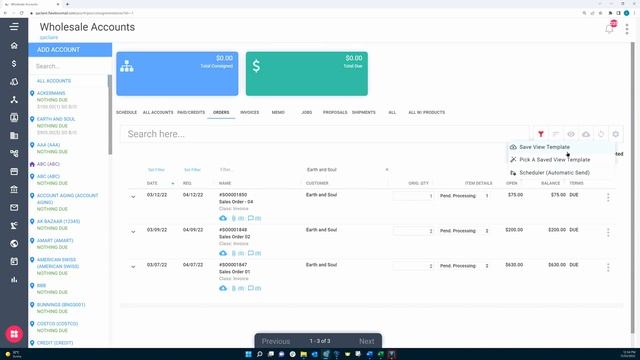The height and width of the screenshot is (360, 640).
Task: Click the pink apps grid button
Action: 14,334
